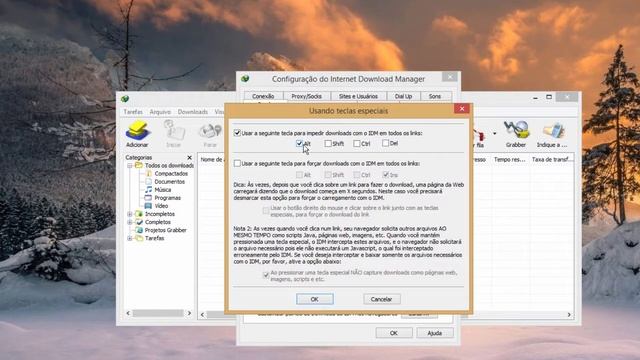This screenshot has width=640, height=360.
Task: Open the dropdown arrow beside fila toolbar icon
Action: [x=494, y=133]
